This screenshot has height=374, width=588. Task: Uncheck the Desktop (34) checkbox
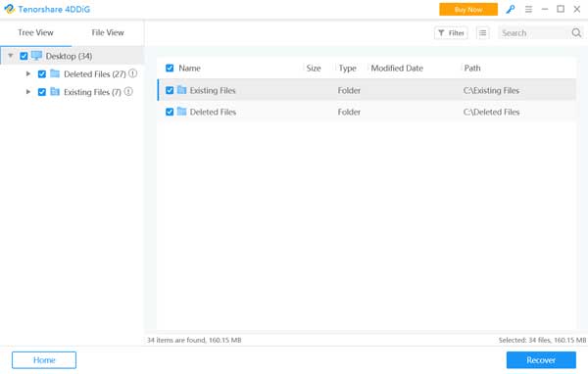(24, 56)
